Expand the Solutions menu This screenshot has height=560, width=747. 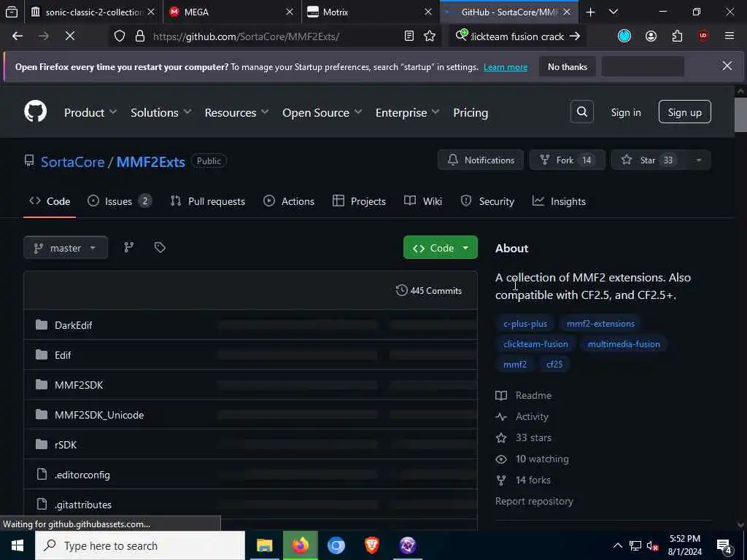(161, 112)
